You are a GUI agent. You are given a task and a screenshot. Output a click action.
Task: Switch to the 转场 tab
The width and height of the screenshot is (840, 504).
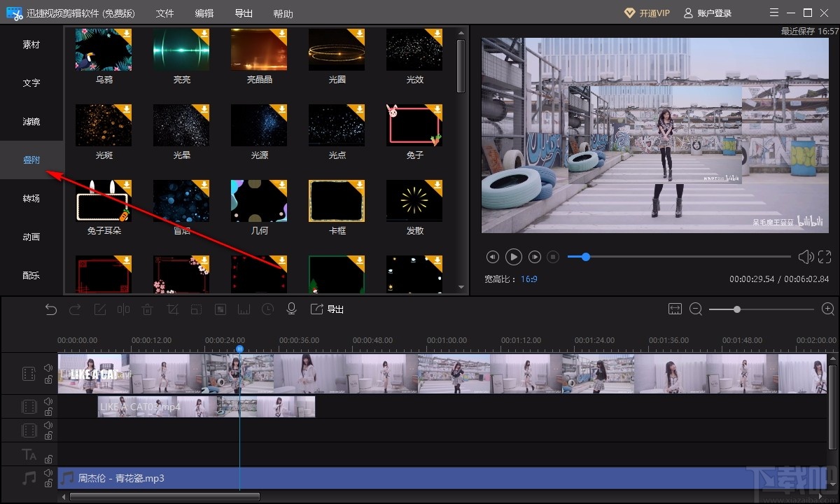[31, 199]
